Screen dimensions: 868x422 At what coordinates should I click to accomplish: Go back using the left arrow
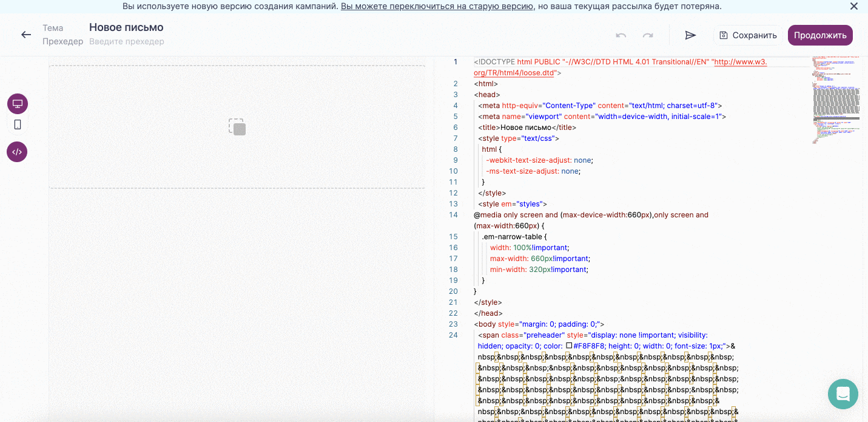[x=26, y=35]
